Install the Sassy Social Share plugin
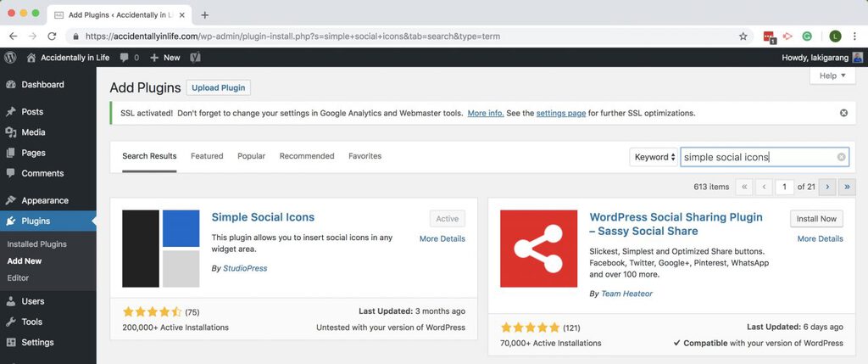 point(816,219)
